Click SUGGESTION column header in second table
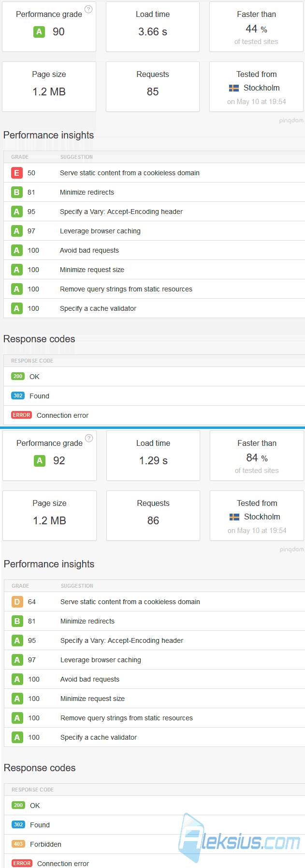305x868 pixels. point(77,586)
